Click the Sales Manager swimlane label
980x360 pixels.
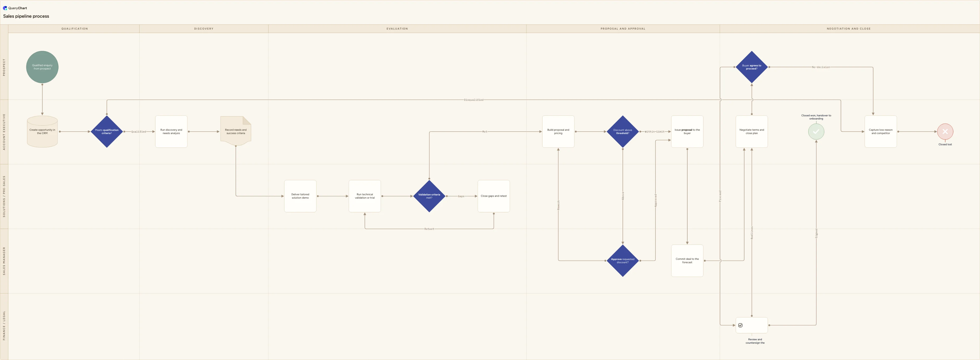coord(4,261)
